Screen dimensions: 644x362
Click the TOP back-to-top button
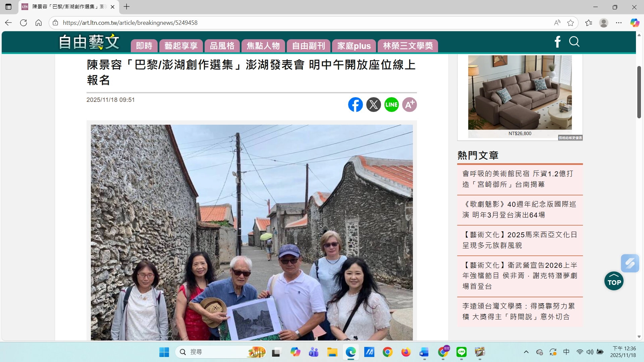pos(614,281)
